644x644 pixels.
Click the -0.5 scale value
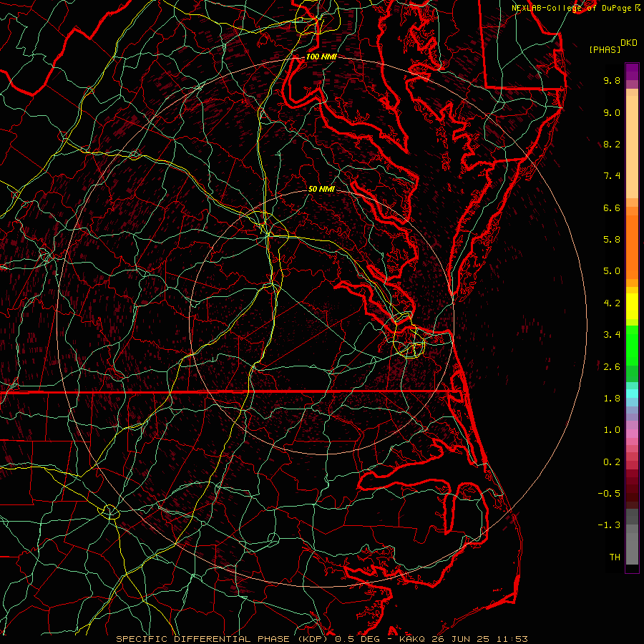coord(609,494)
